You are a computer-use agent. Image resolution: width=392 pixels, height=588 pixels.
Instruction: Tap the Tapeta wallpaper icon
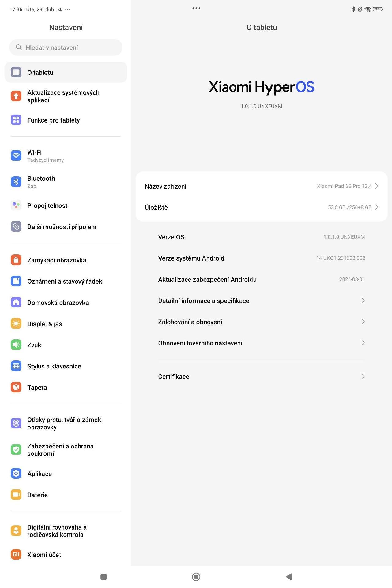16,387
